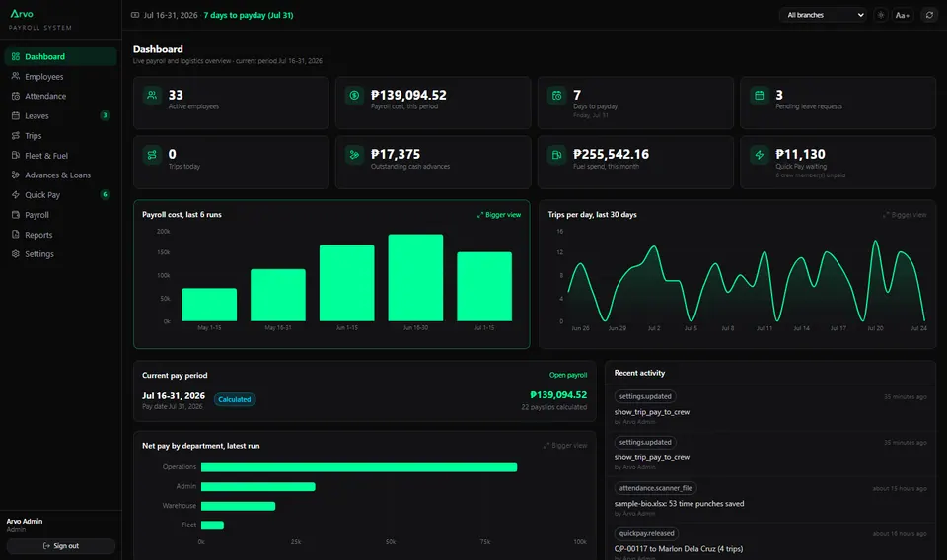Click the Quick Pay waiting lightning icon
This screenshot has height=560, width=947.
[760, 155]
